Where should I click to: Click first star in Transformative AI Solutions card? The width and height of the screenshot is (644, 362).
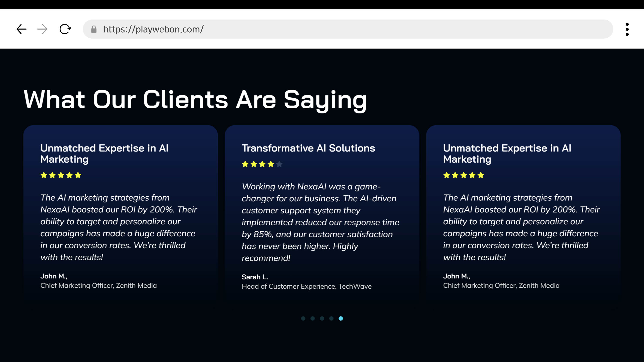point(245,164)
